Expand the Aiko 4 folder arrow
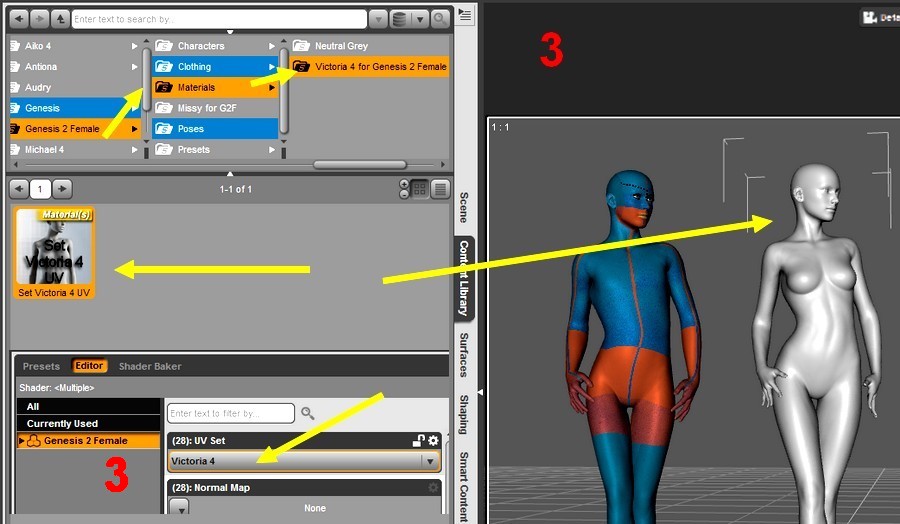 (134, 46)
